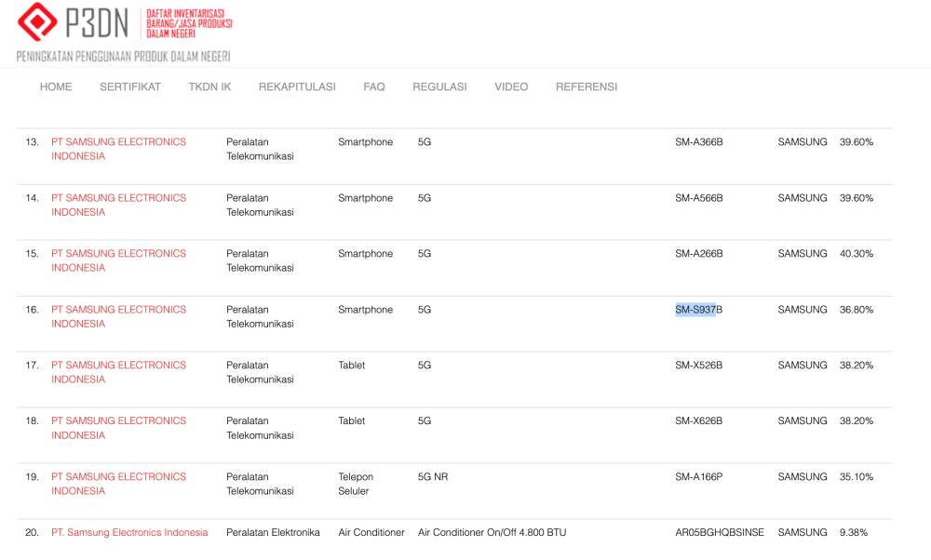931x560 pixels.
Task: Open company link in row 13
Action: 118,149
